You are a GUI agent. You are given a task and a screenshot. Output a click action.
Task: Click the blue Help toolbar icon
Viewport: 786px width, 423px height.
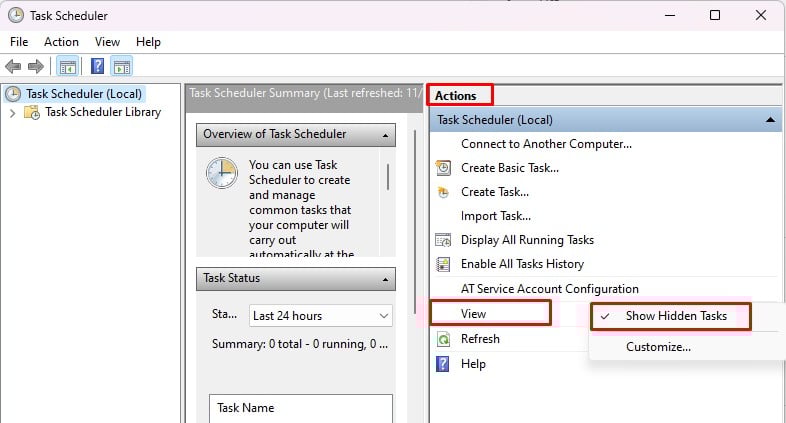tap(97, 67)
